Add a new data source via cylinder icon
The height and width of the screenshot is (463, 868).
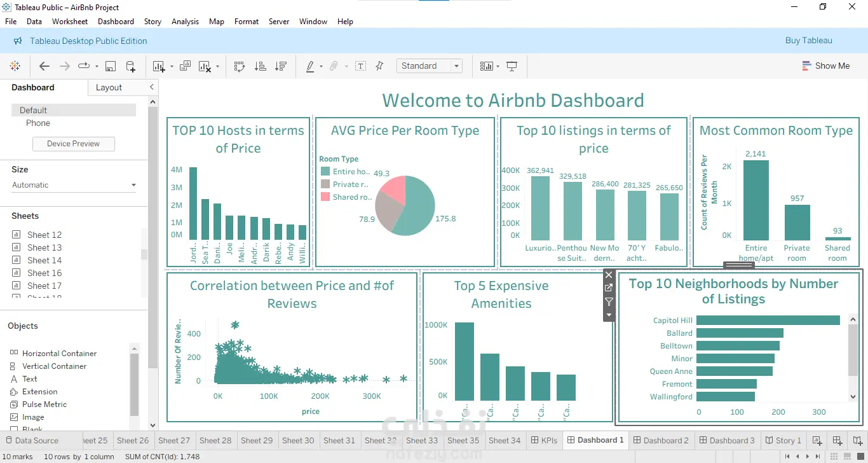coord(130,66)
